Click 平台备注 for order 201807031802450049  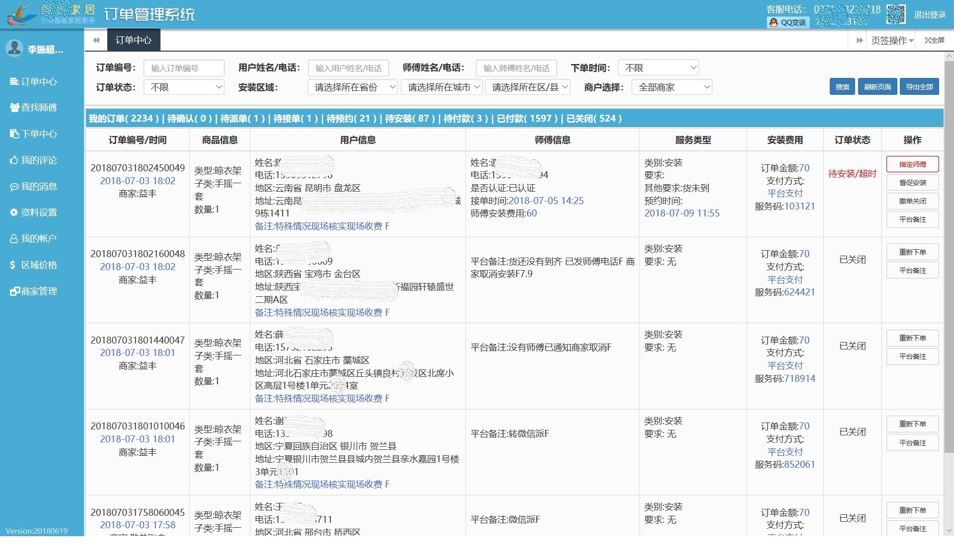(912, 219)
